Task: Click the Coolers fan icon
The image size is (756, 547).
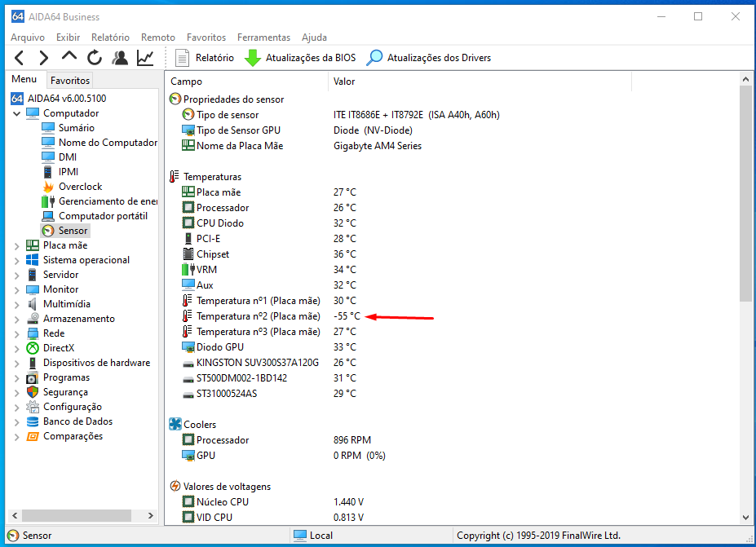Action: [x=175, y=424]
